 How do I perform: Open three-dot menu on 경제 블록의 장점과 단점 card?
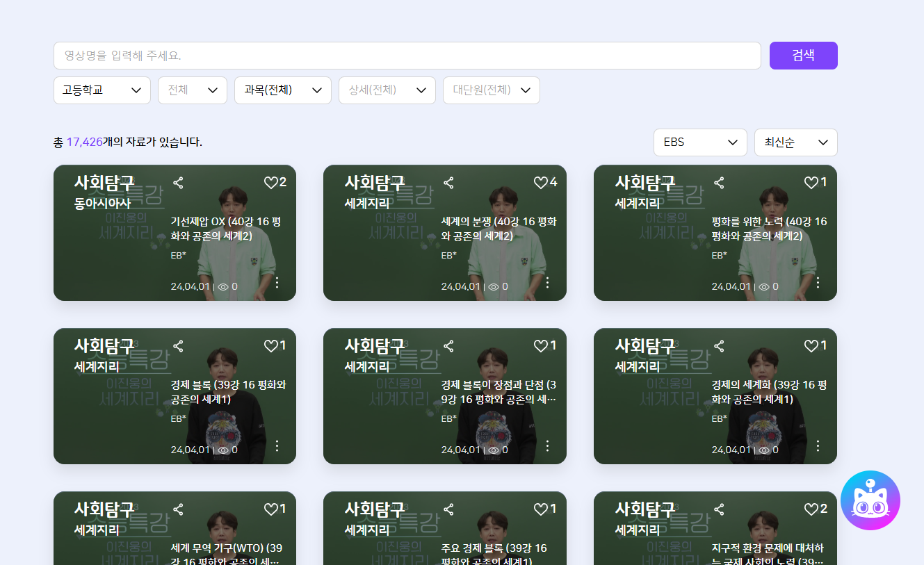[547, 445]
